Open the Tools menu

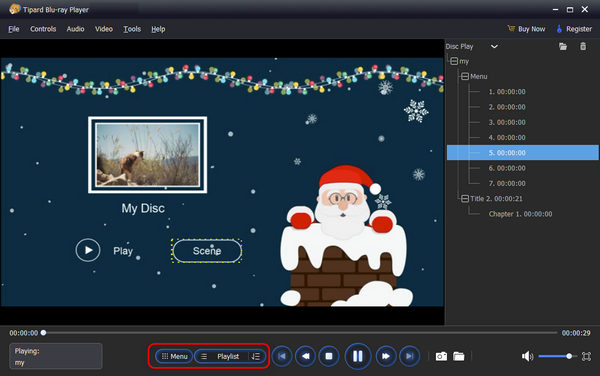coord(132,29)
